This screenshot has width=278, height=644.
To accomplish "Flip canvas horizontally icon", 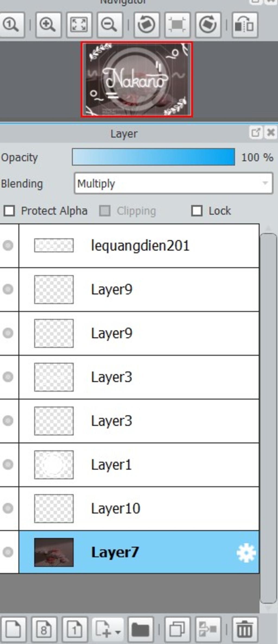I will 244,25.
